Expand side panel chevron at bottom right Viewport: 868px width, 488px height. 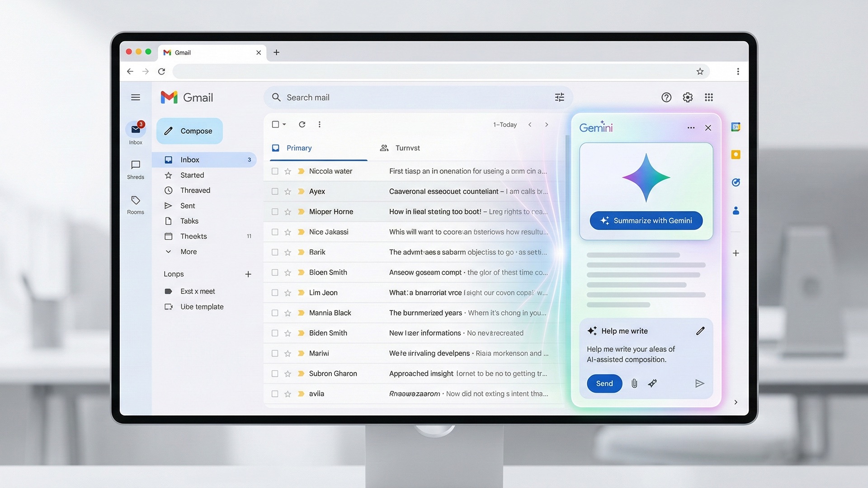click(736, 402)
